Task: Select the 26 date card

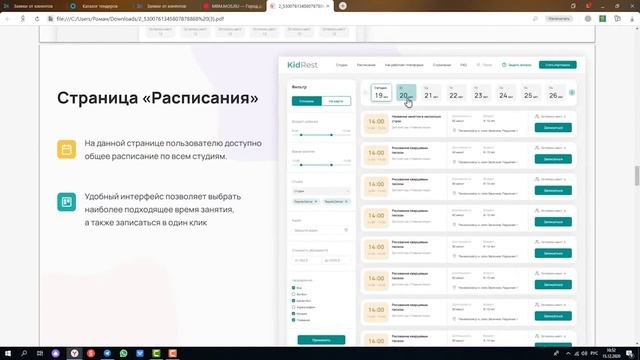Action: 556,93
